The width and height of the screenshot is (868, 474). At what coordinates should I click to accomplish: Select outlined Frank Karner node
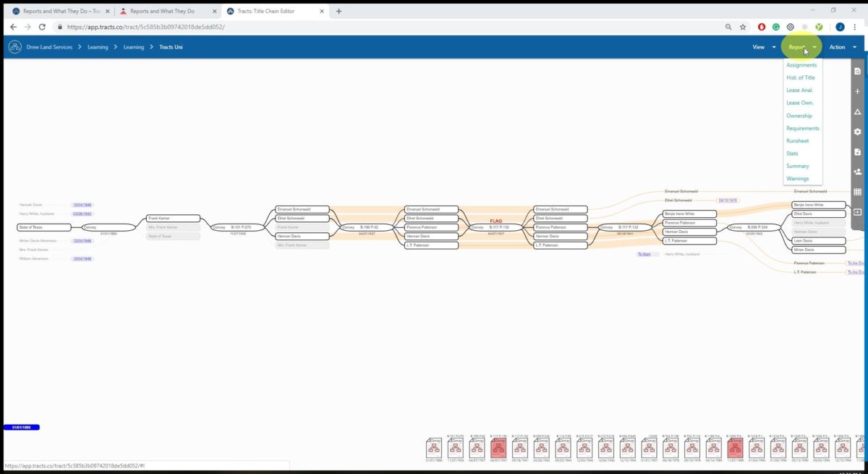click(173, 218)
